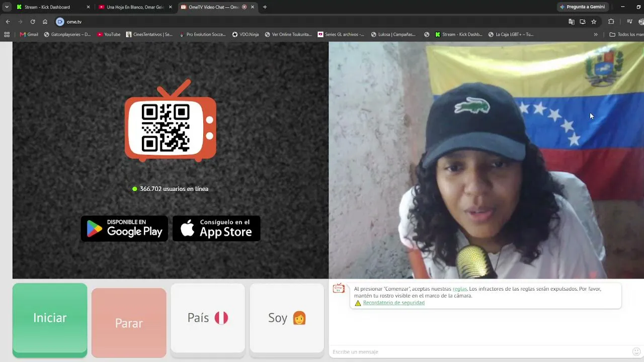Click the install app icon in address bar
644x362 pixels.
coord(583,22)
